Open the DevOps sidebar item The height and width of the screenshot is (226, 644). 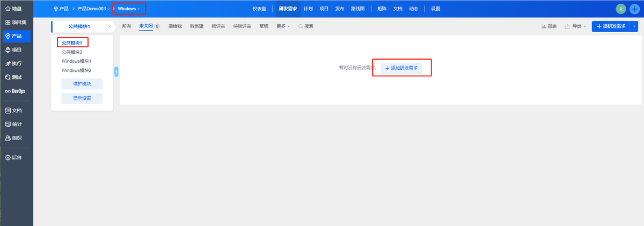click(x=16, y=91)
